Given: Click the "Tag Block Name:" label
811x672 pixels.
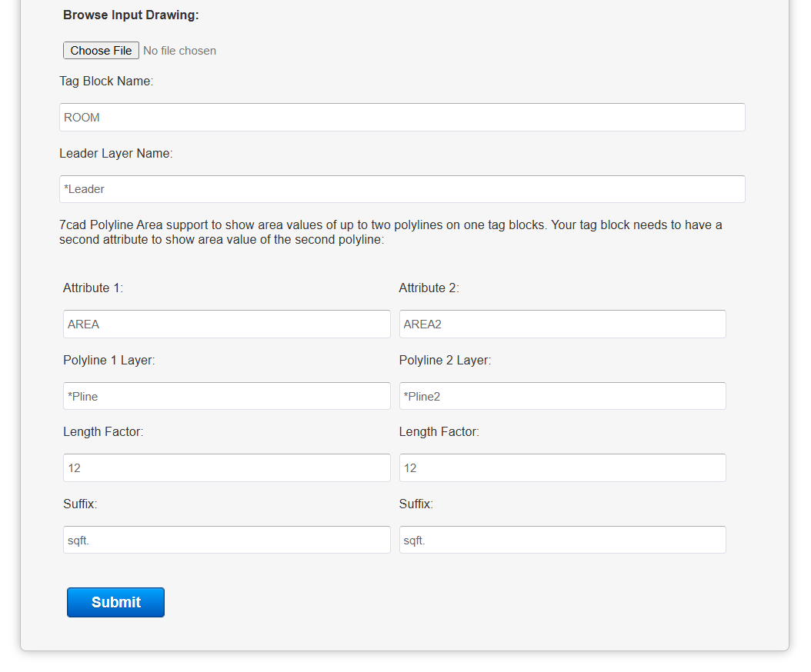Looking at the screenshot, I should pos(106,81).
